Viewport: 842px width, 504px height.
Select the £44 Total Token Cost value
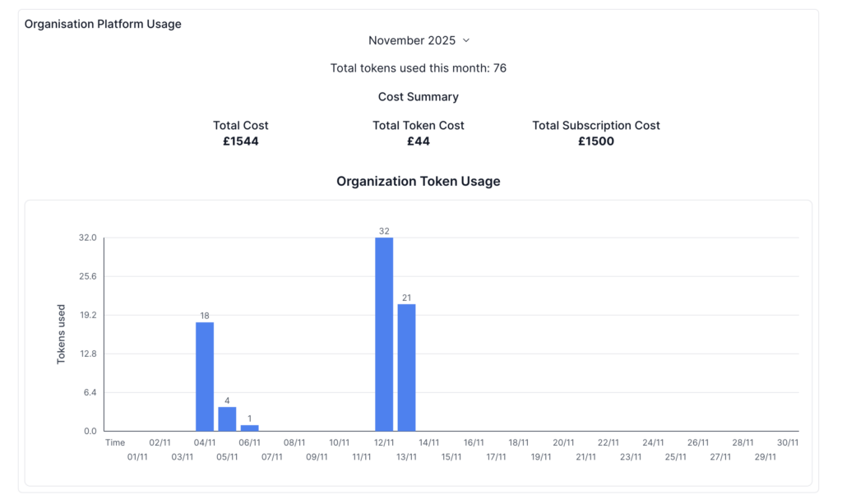[x=418, y=141]
